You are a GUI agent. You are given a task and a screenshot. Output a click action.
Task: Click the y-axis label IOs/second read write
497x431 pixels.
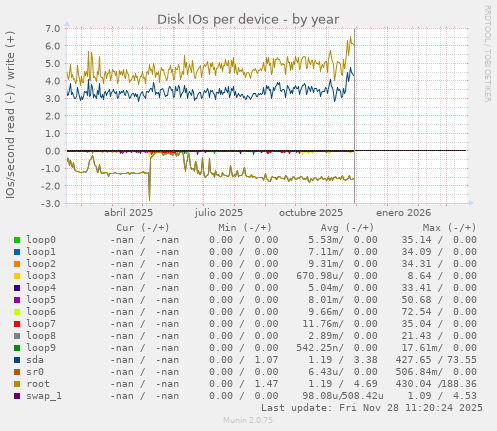(x=10, y=115)
